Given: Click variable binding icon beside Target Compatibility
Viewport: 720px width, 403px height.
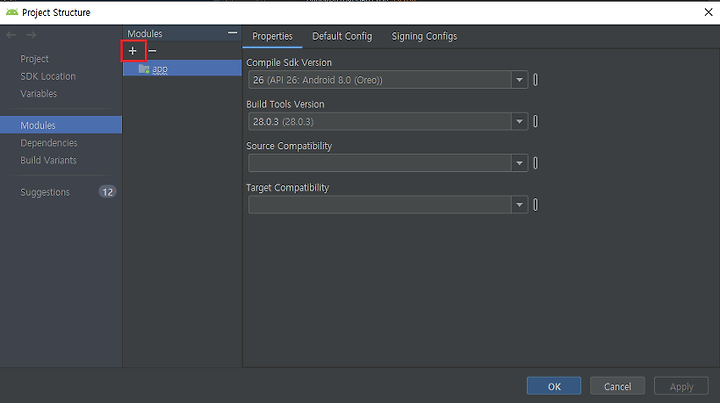Looking at the screenshot, I should [x=535, y=205].
